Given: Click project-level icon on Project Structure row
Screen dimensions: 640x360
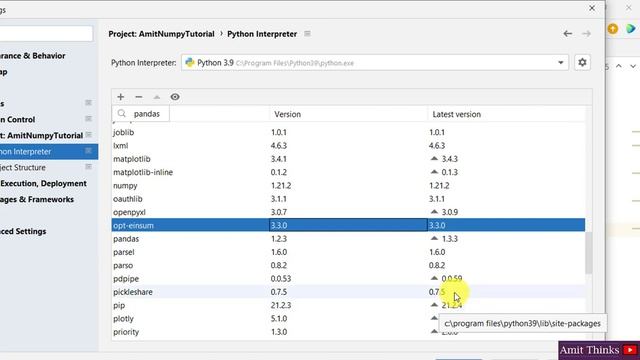Looking at the screenshot, I should [x=88, y=167].
